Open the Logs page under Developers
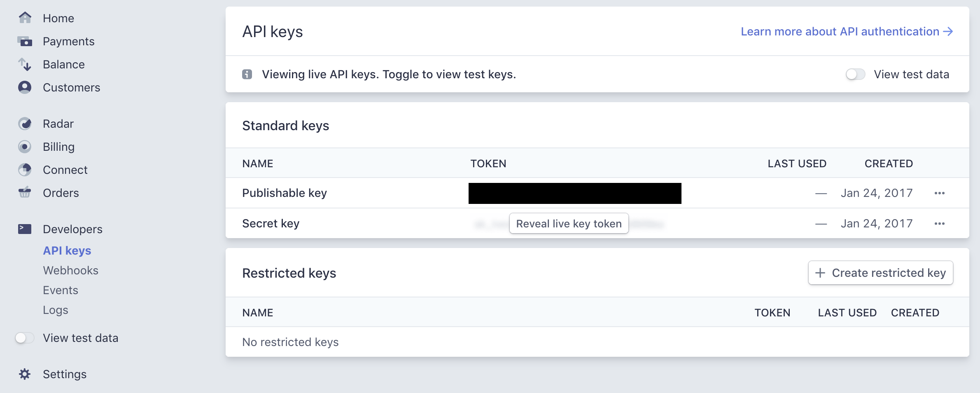The width and height of the screenshot is (980, 393). coord(56,310)
